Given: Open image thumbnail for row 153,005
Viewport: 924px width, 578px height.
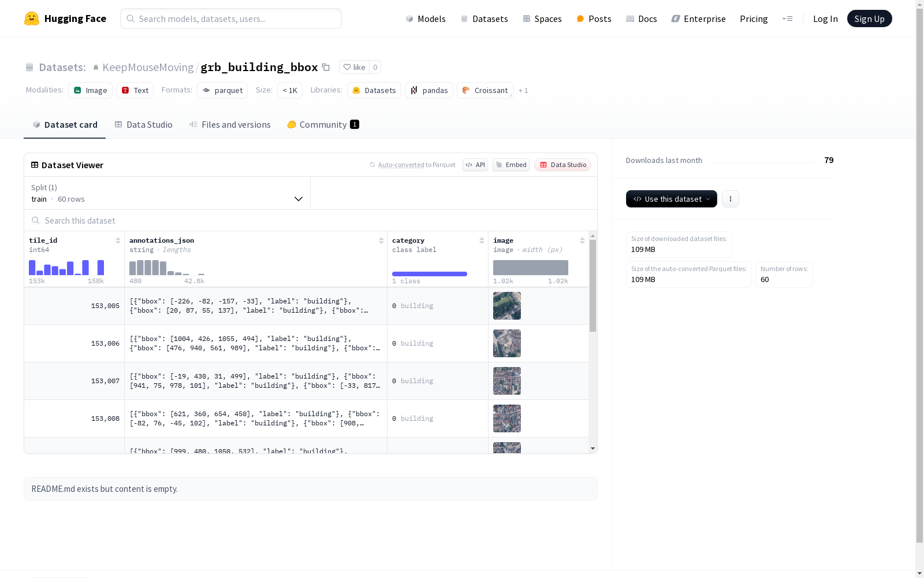Looking at the screenshot, I should [507, 306].
